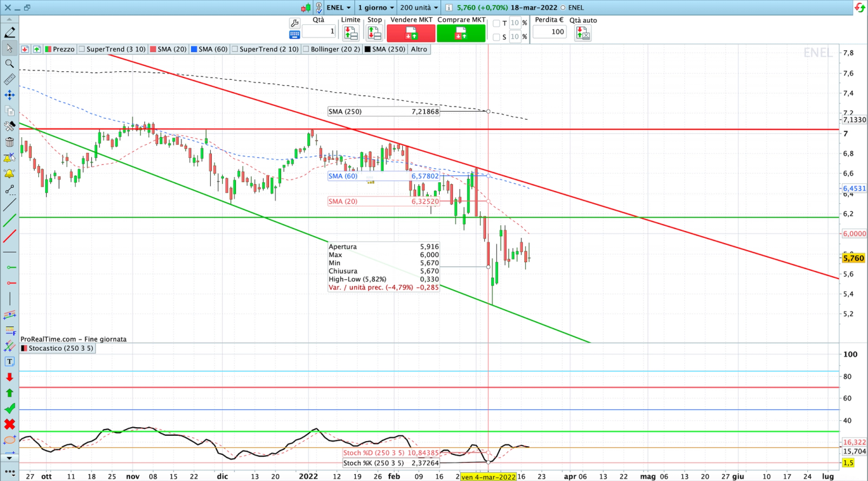Choose the trash delete objects tool

coord(9,142)
